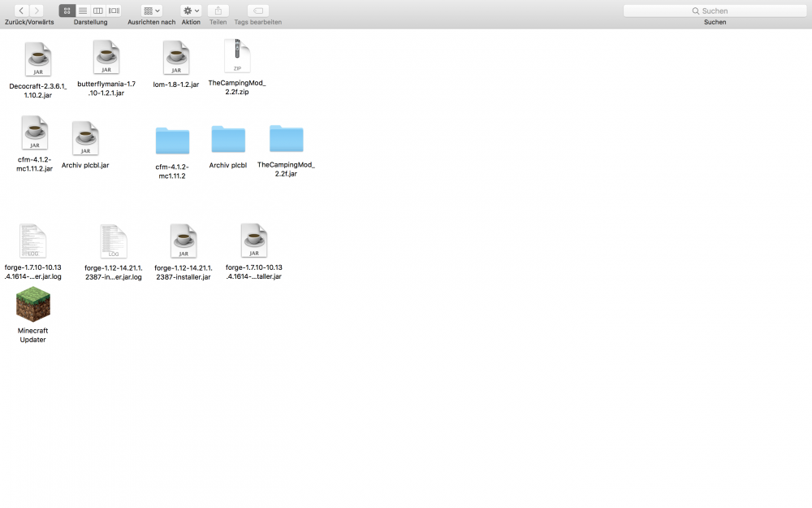Image resolution: width=812 pixels, height=508 pixels.
Task: Switch to icon view in Darstellung
Action: (x=67, y=11)
